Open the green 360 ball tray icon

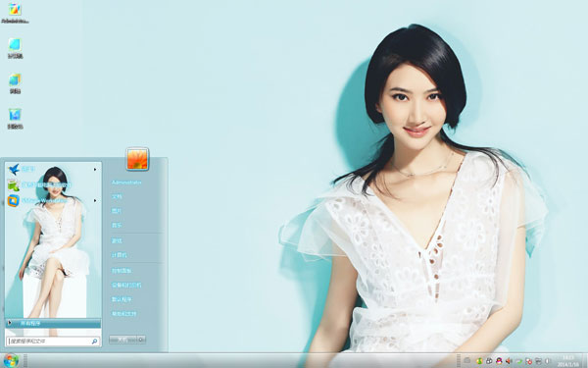[x=479, y=361]
